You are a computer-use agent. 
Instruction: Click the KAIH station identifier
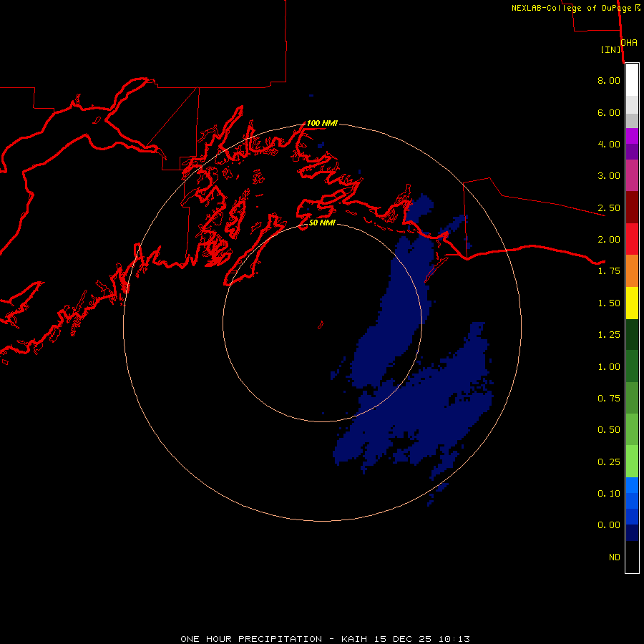(354, 639)
